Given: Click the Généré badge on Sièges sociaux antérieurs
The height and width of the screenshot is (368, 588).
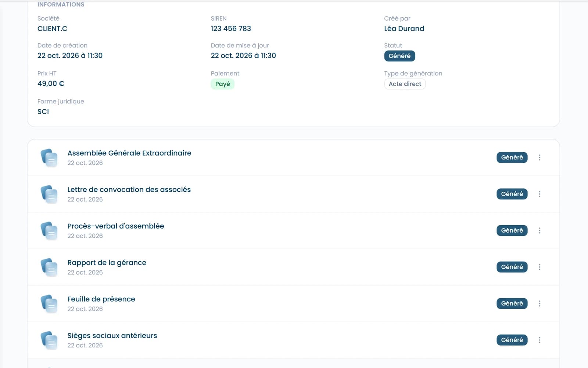Looking at the screenshot, I should pyautogui.click(x=512, y=340).
